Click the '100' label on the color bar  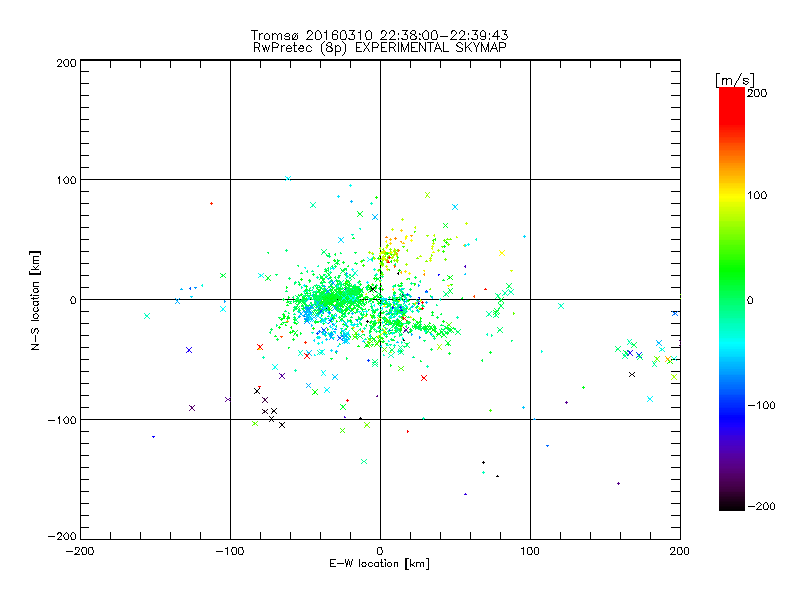click(x=757, y=195)
